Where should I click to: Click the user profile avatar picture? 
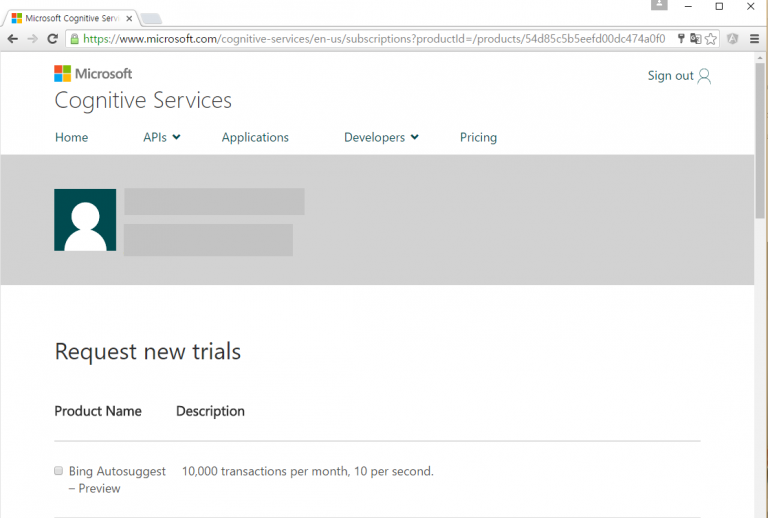pyautogui.click(x=85, y=220)
